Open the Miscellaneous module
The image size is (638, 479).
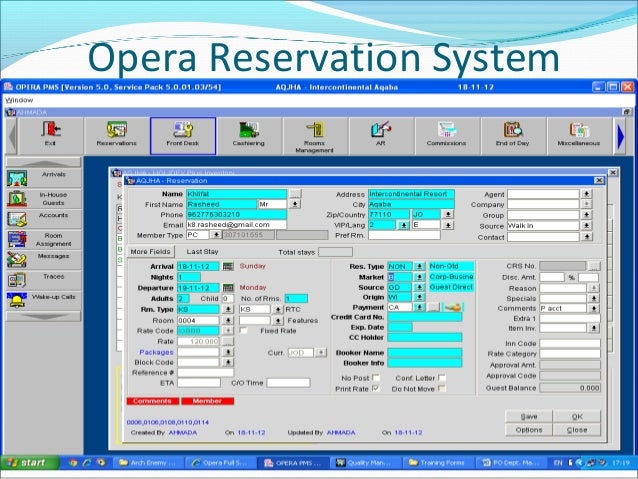click(x=579, y=136)
